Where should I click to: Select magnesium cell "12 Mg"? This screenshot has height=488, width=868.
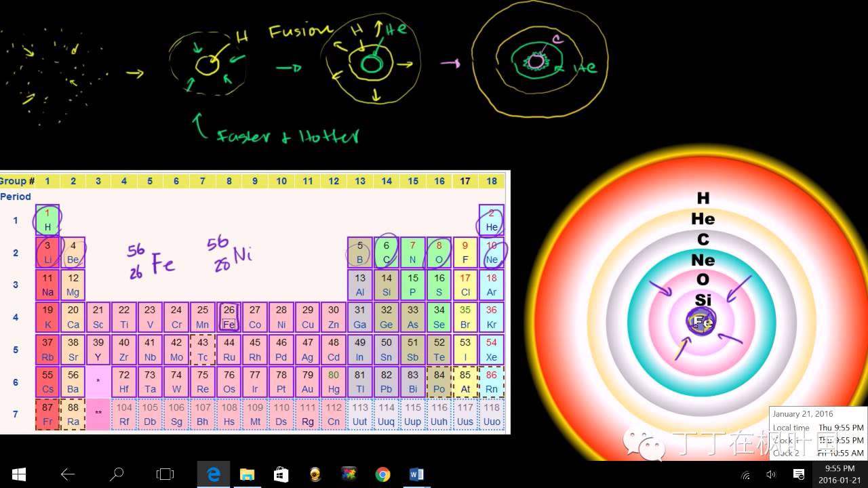click(73, 285)
